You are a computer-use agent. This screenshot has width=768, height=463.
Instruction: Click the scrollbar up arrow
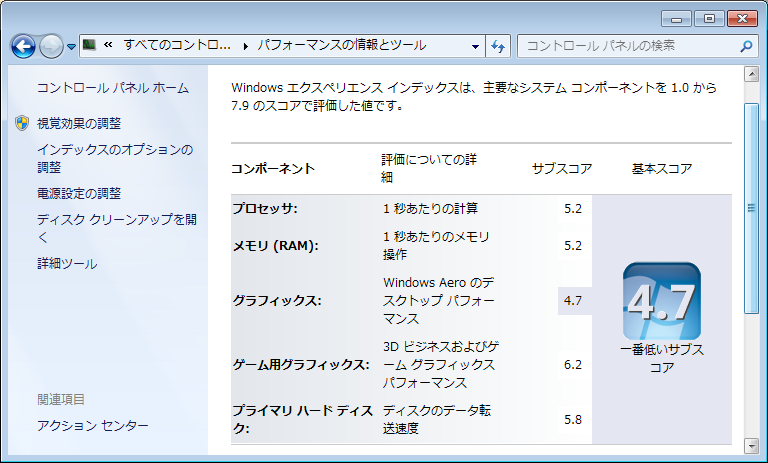coord(751,74)
